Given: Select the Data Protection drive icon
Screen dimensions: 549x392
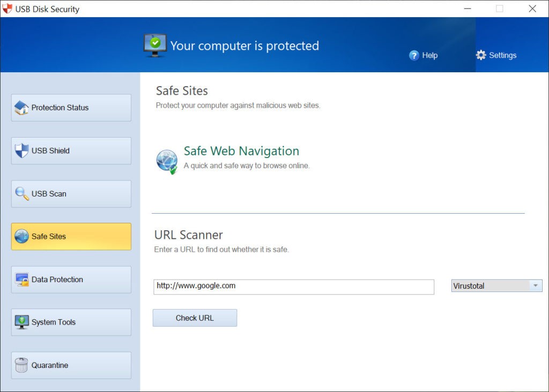Looking at the screenshot, I should [x=21, y=279].
